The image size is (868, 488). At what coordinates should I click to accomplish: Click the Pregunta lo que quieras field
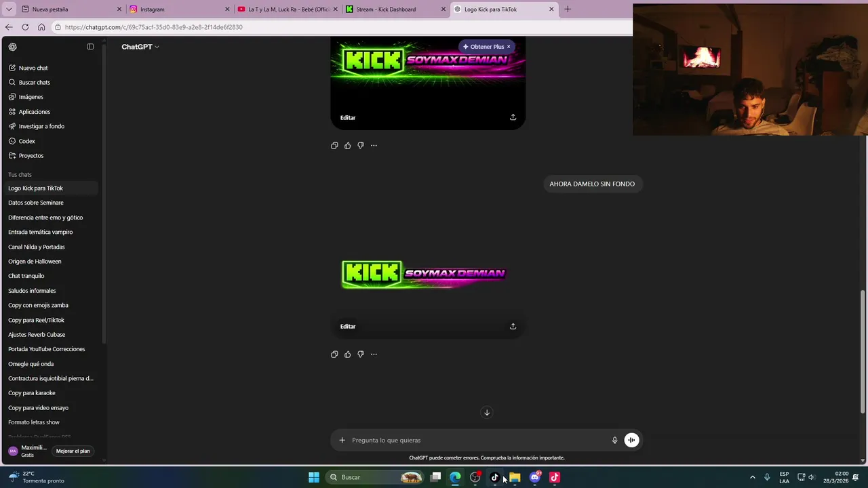point(478,440)
